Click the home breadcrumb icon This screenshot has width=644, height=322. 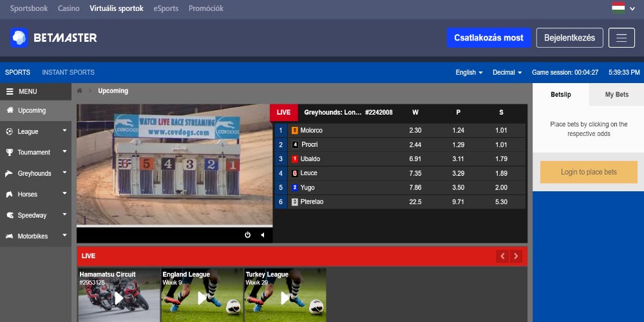click(80, 91)
